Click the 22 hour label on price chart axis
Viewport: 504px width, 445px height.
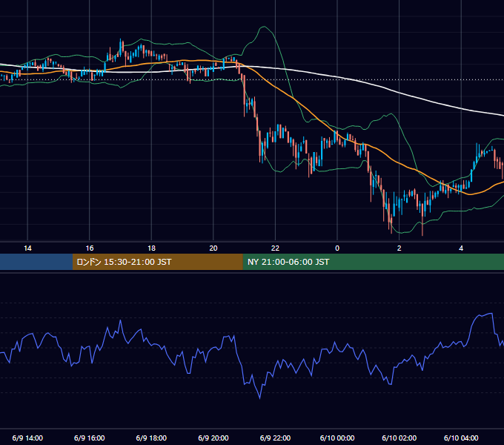pyautogui.click(x=275, y=248)
